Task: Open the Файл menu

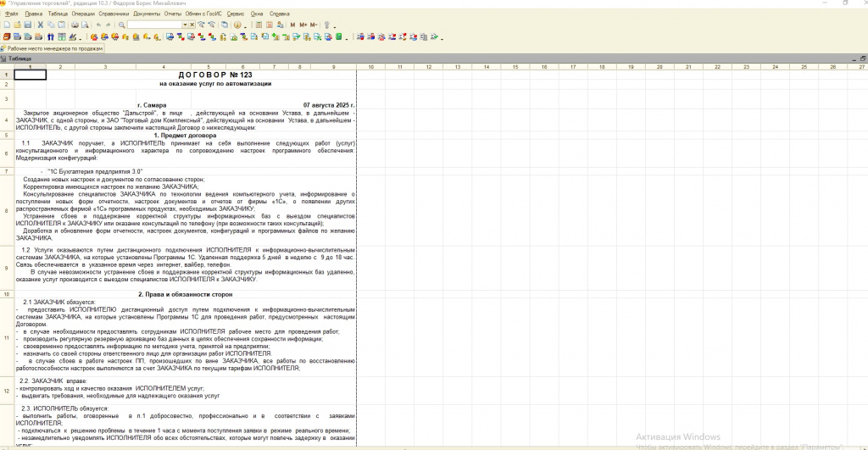Action: [12, 14]
